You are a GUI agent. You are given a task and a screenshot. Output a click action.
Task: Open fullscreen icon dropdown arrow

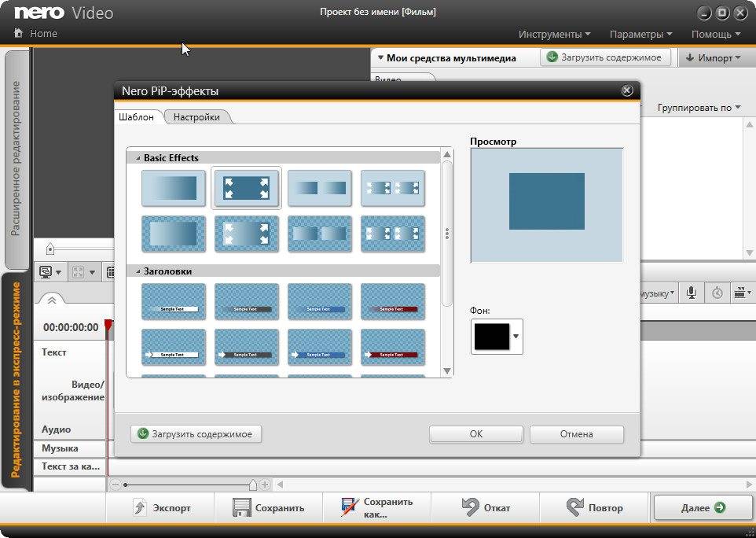tap(92, 273)
